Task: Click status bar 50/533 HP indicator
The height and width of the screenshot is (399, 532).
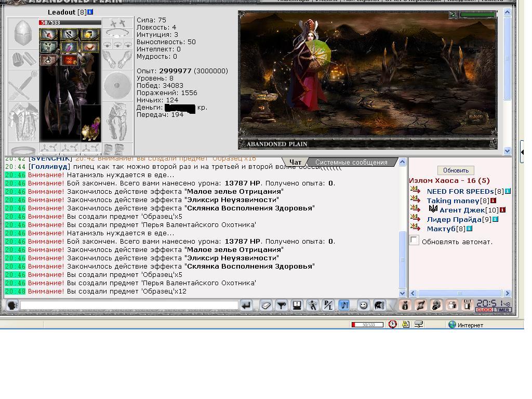Action: pos(367,325)
